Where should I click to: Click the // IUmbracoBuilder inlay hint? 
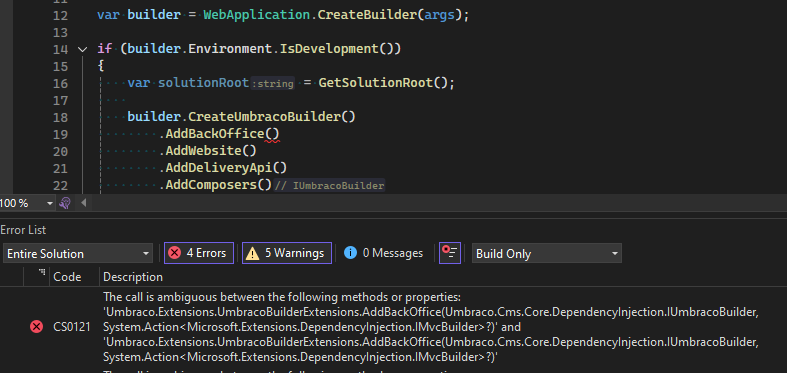pyautogui.click(x=329, y=186)
